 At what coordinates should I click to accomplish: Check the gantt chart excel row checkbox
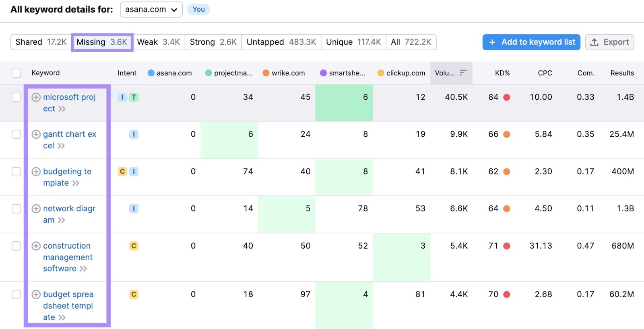click(x=17, y=134)
